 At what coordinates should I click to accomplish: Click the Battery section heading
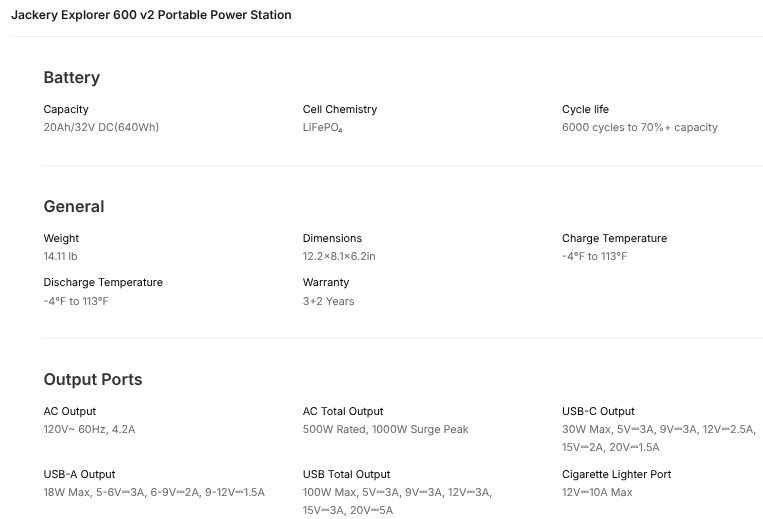(72, 78)
